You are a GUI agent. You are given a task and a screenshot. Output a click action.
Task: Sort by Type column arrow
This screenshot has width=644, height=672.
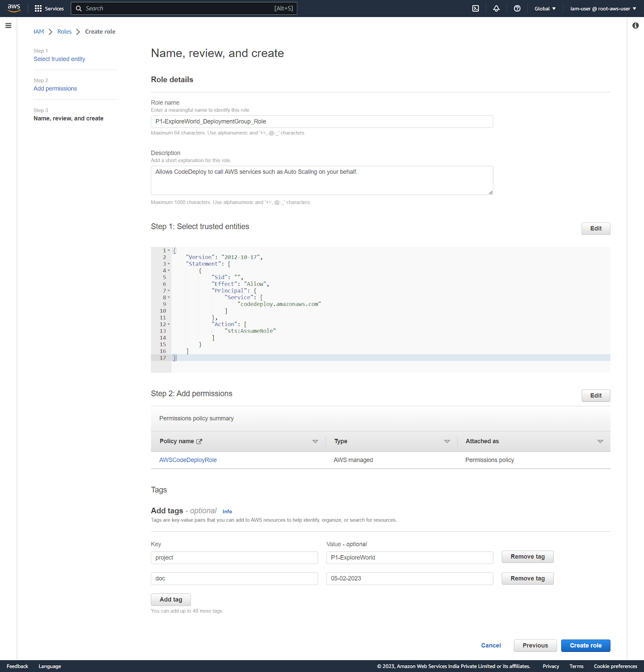coord(447,441)
